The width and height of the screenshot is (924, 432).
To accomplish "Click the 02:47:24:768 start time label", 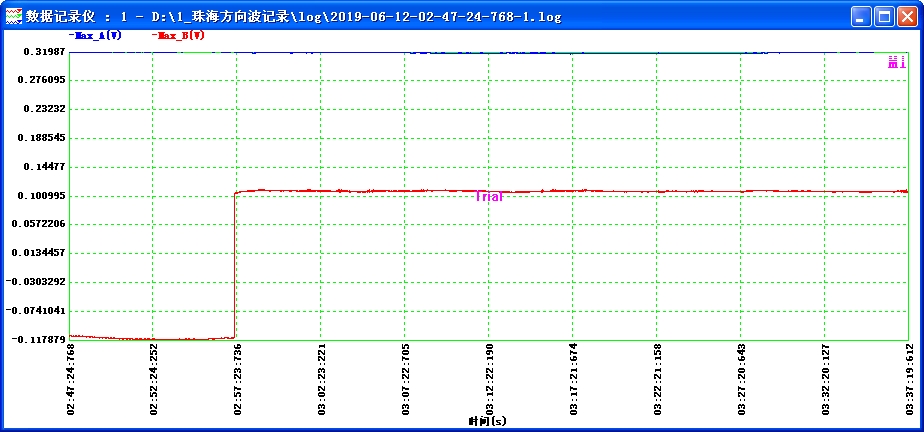I will 70,379.
